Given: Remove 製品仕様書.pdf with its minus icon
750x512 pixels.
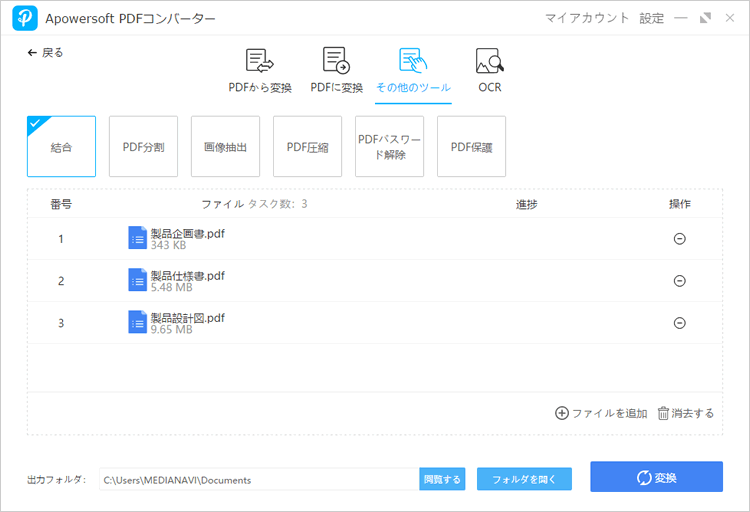Looking at the screenshot, I should [680, 281].
